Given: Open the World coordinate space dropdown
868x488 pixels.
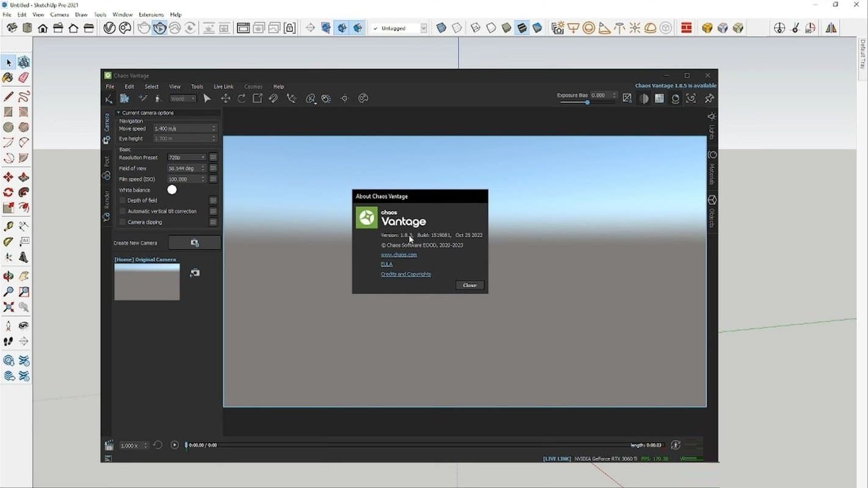Looking at the screenshot, I should (x=183, y=99).
